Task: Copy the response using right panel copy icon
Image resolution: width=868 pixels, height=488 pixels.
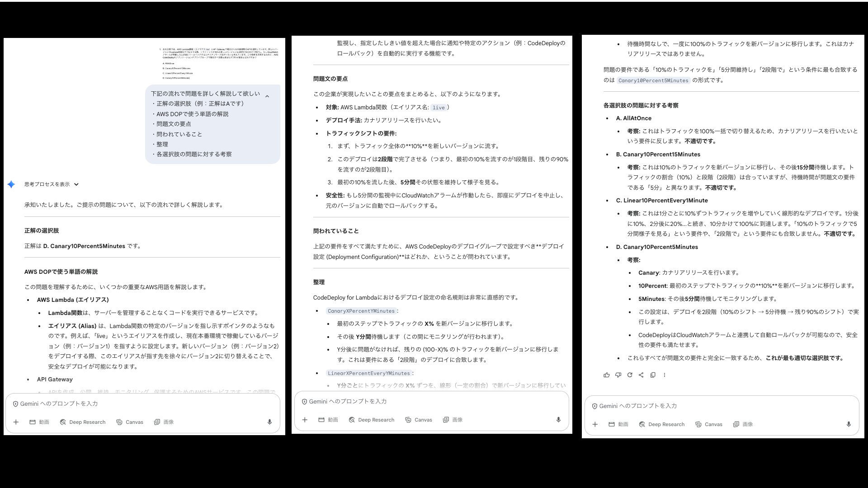Action: [x=653, y=375]
